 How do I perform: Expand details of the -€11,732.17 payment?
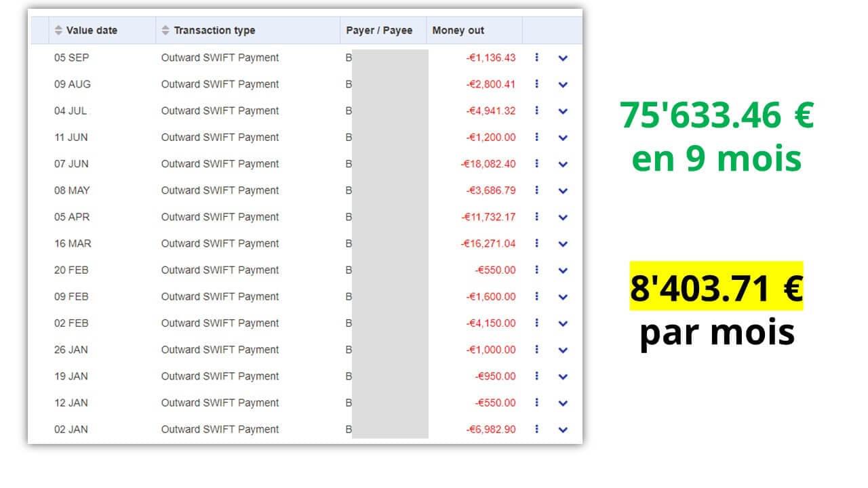tap(563, 218)
